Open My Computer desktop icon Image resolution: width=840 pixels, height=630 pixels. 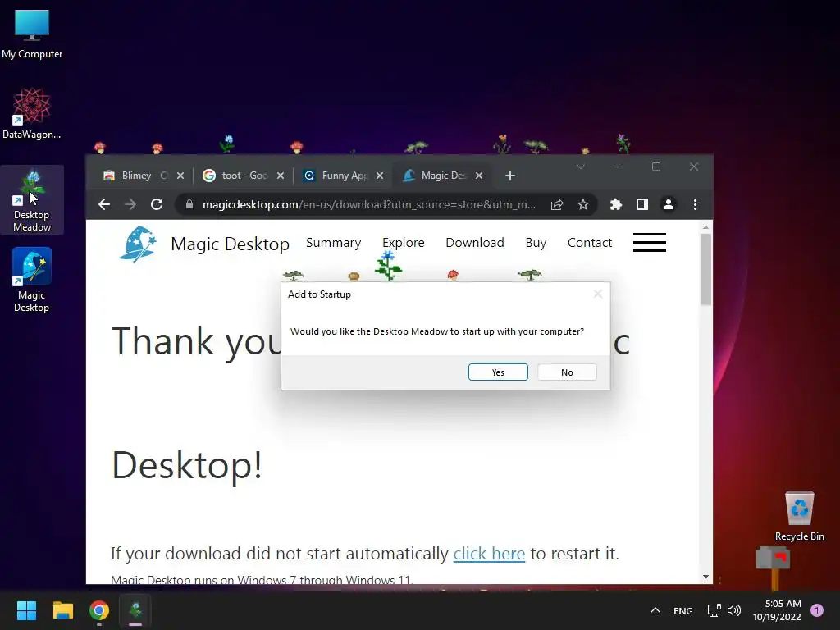click(x=32, y=34)
